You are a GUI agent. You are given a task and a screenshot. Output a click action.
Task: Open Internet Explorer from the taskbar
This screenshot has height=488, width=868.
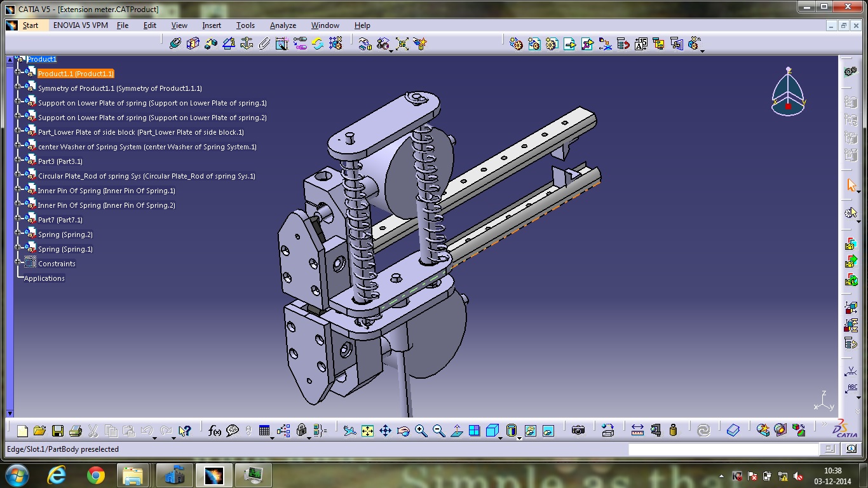(x=56, y=475)
